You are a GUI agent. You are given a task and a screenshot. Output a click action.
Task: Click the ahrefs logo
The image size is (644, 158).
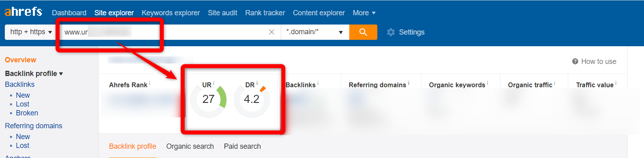[23, 12]
